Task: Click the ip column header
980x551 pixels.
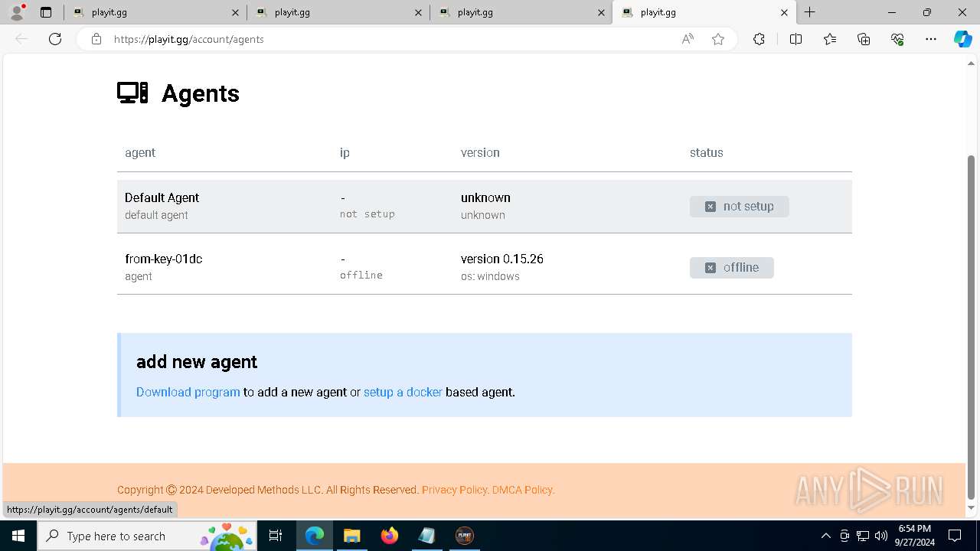Action: [345, 153]
